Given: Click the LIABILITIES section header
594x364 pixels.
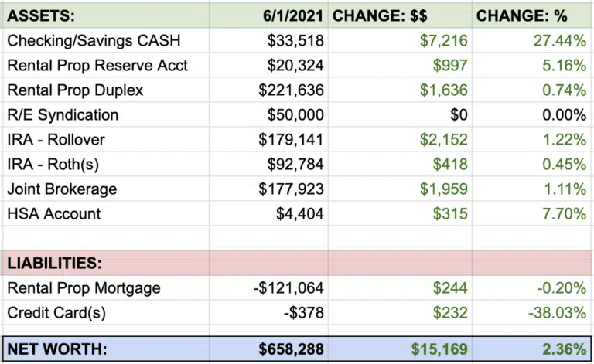Looking at the screenshot, I should 54,264.
